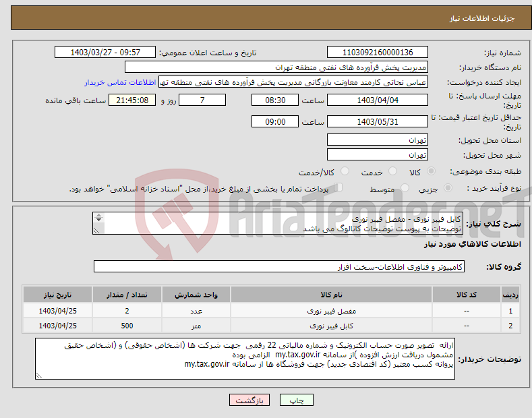Click the استان محل تحویل field
Viewport: 532px width, 418px height.
tap(378, 140)
